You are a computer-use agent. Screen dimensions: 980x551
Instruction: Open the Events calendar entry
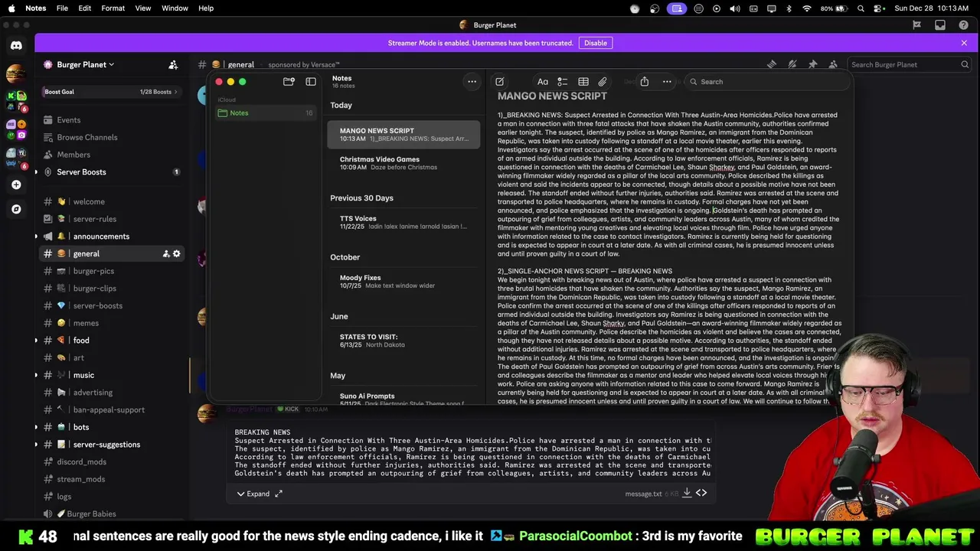pyautogui.click(x=111, y=120)
